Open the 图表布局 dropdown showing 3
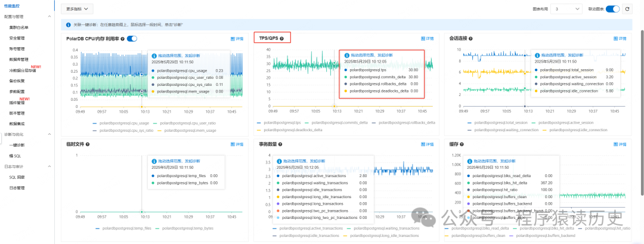Viewport: 644px width, 244px height. point(566,8)
